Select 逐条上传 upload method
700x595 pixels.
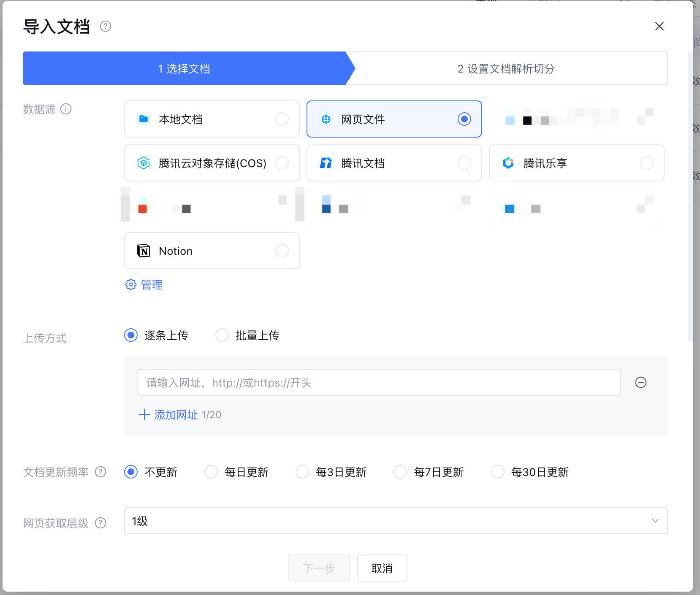[131, 335]
